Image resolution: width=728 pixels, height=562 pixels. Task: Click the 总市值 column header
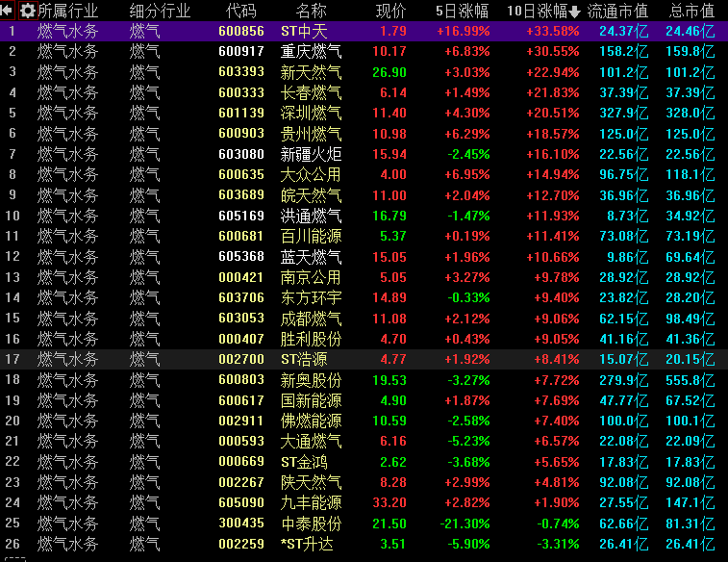[691, 11]
